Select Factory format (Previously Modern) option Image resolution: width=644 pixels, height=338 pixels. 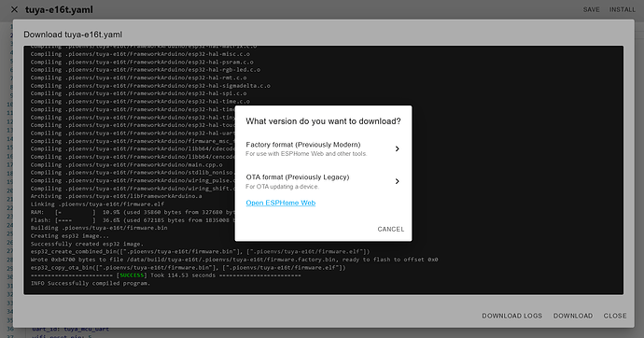point(323,148)
